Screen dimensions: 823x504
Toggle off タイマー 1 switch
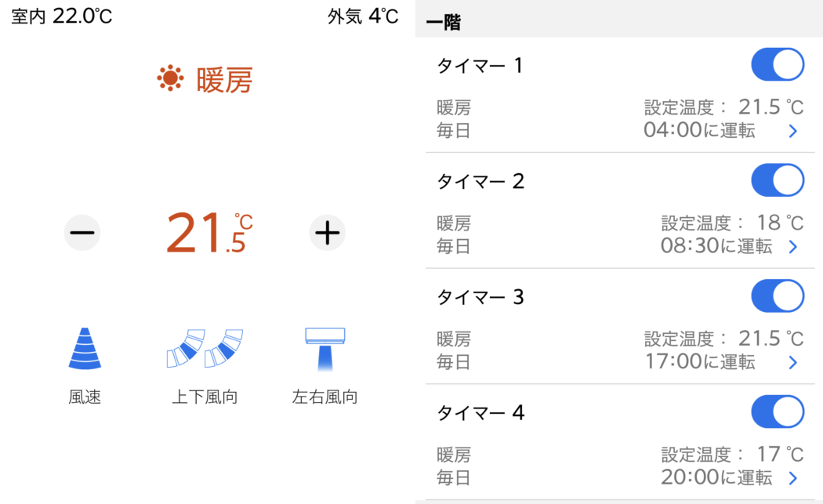(x=777, y=65)
